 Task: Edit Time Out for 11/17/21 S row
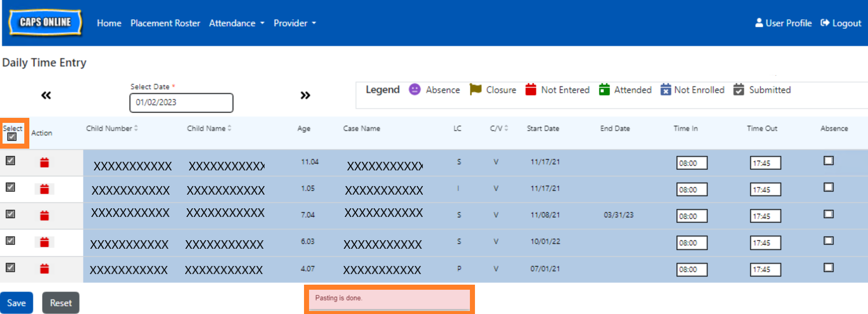pos(765,163)
